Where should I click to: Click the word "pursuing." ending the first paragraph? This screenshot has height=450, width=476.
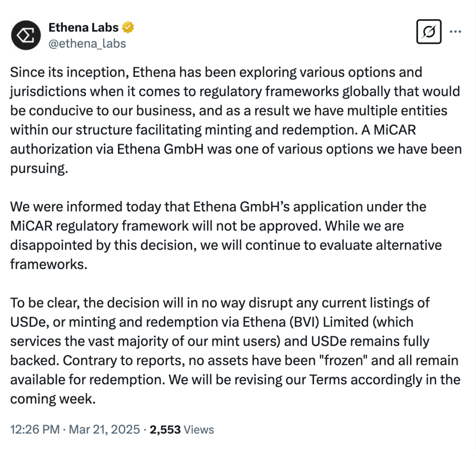pos(39,168)
